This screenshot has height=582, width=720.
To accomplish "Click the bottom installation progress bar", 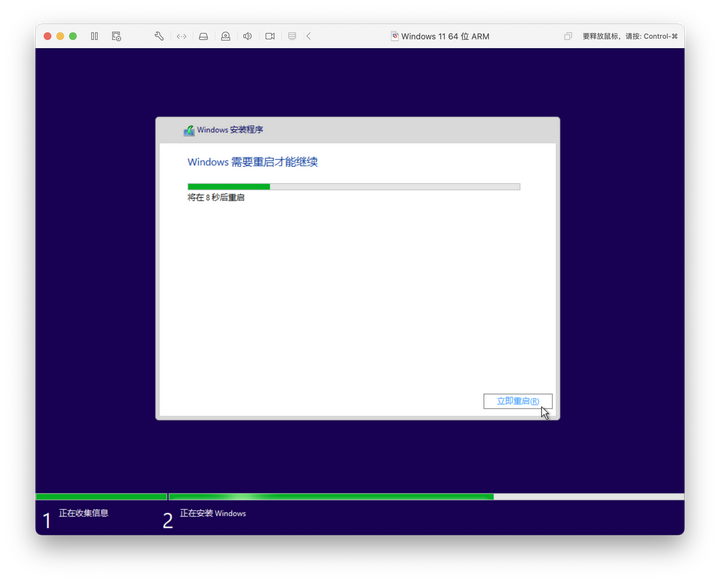I will pos(360,497).
